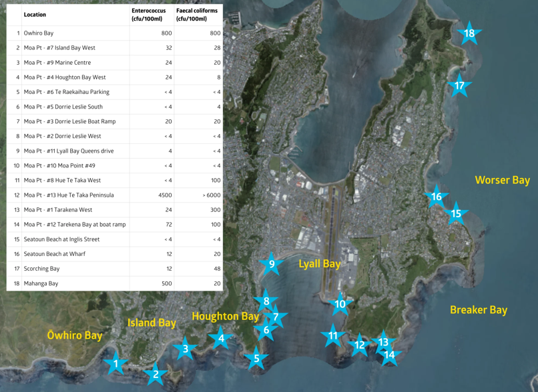
Task: Click star marker 10 east of the runway
Action: (340, 303)
